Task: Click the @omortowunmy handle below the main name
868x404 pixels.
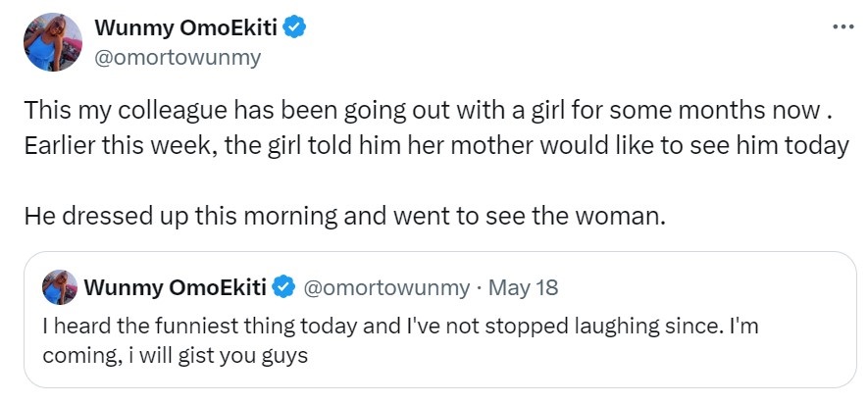Action: point(177,57)
